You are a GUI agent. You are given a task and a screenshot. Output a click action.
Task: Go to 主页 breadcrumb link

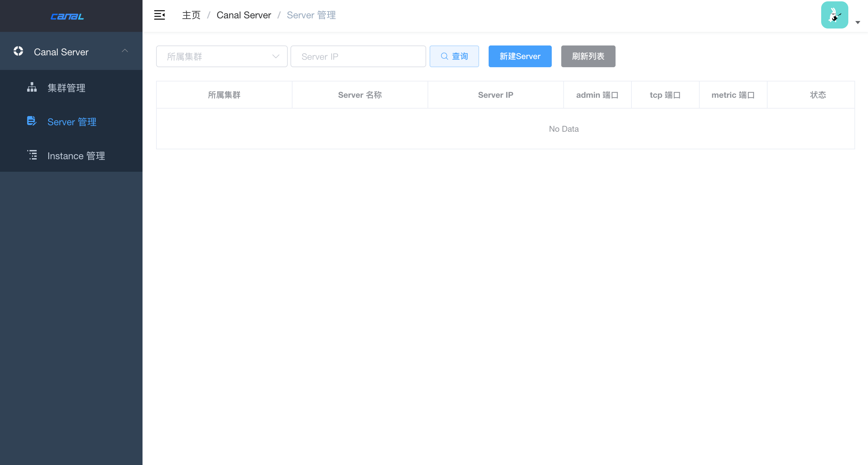[191, 15]
